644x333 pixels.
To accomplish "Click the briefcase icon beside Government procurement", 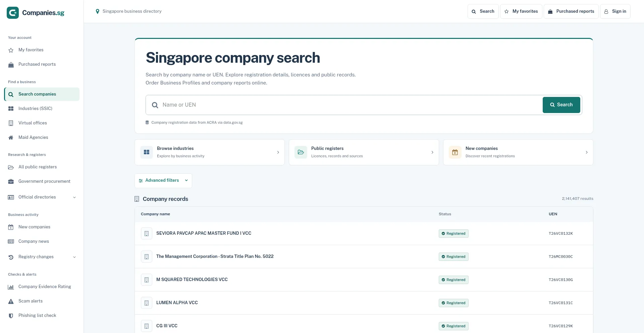I will coord(11,181).
